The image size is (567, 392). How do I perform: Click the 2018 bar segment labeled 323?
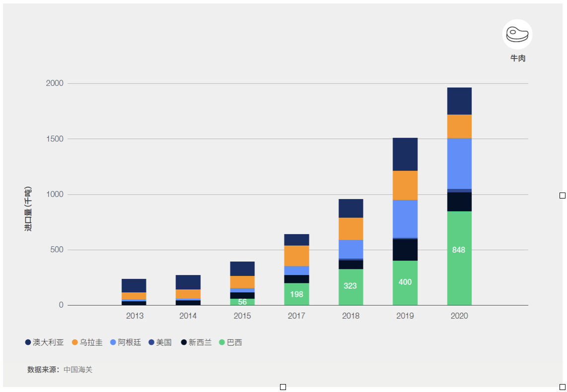(351, 287)
